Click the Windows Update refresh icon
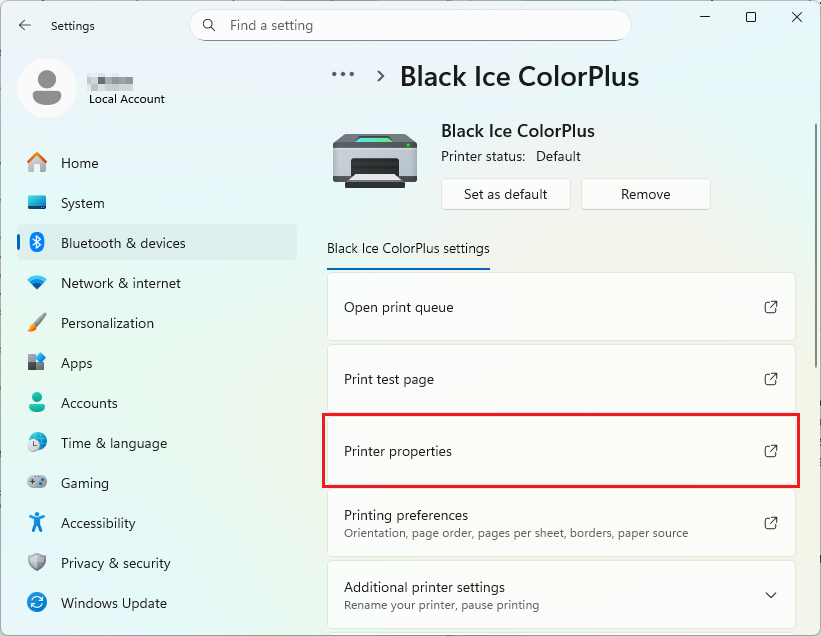Viewport: 821px width, 636px height. (37, 603)
